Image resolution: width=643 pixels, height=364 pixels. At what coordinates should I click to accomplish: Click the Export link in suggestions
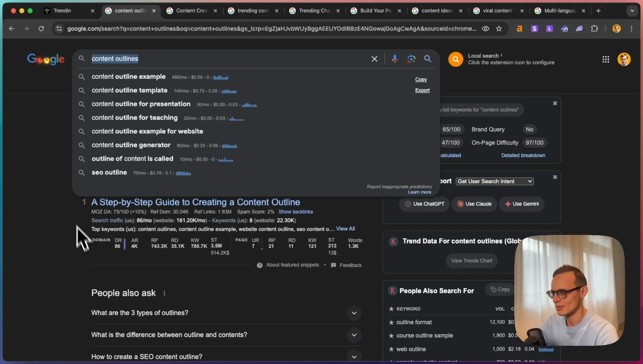point(422,90)
